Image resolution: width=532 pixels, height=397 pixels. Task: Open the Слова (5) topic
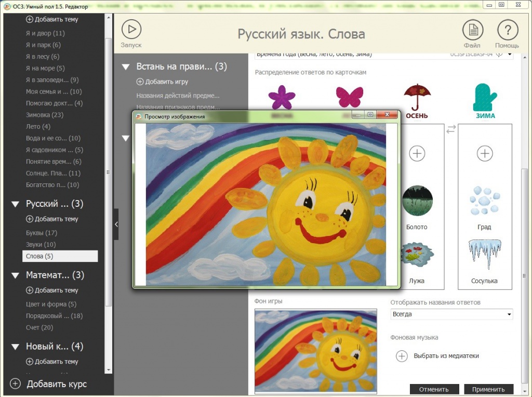coord(60,256)
